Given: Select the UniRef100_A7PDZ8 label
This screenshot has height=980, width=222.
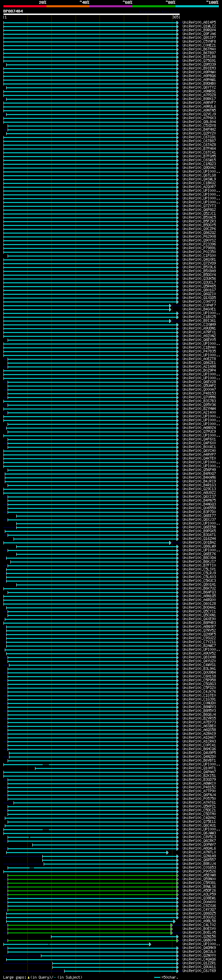Looking at the screenshot, I should pyautogui.click(x=199, y=95).
